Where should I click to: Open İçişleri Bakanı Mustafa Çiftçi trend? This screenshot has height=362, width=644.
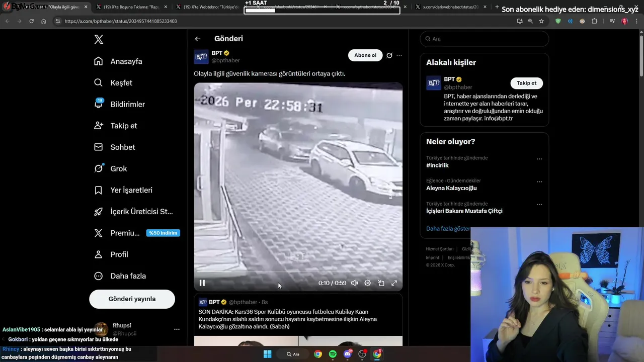(464, 211)
